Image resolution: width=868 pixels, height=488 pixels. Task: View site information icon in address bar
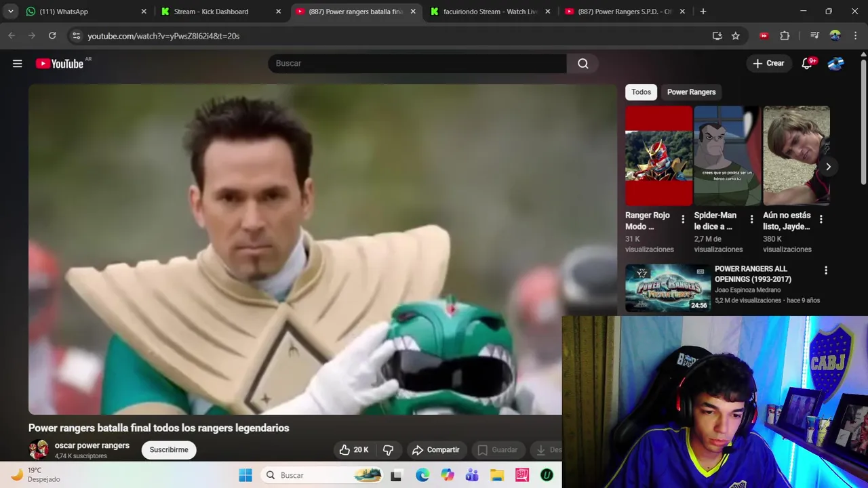point(76,36)
